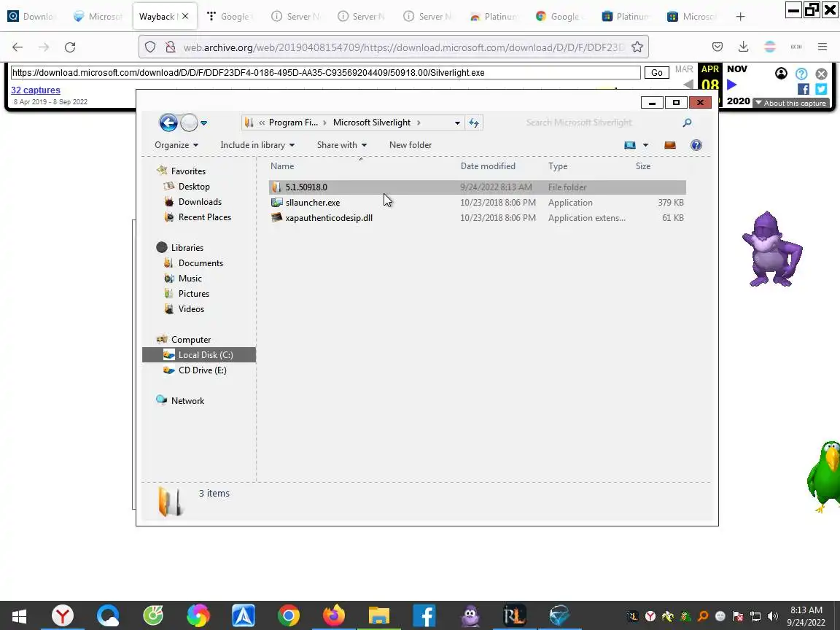Close the Wayback toolbar

[821, 74]
